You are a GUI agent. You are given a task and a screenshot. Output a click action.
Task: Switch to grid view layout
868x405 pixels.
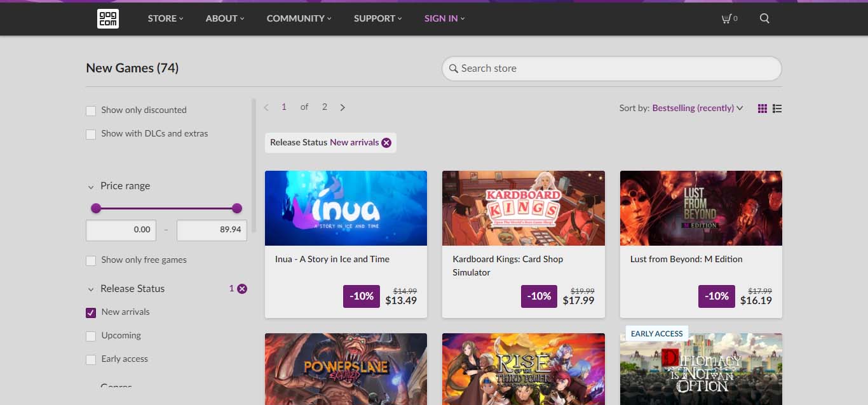[x=762, y=108]
